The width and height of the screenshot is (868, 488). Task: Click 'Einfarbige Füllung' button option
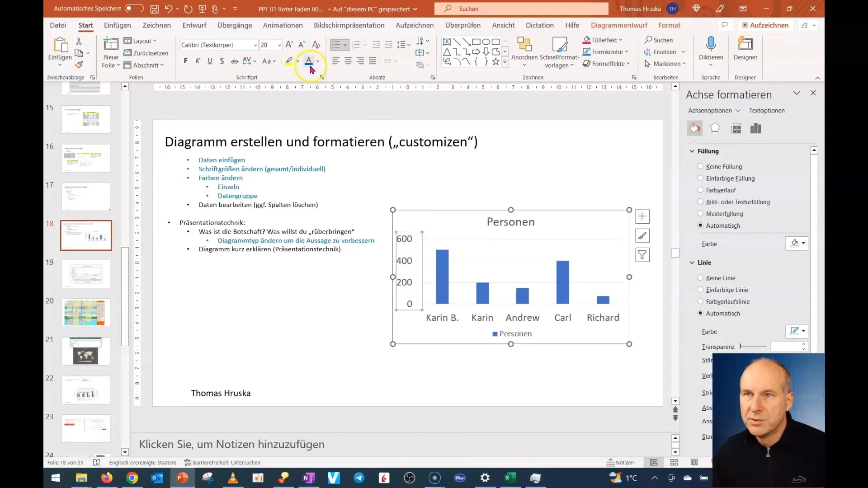click(x=700, y=178)
